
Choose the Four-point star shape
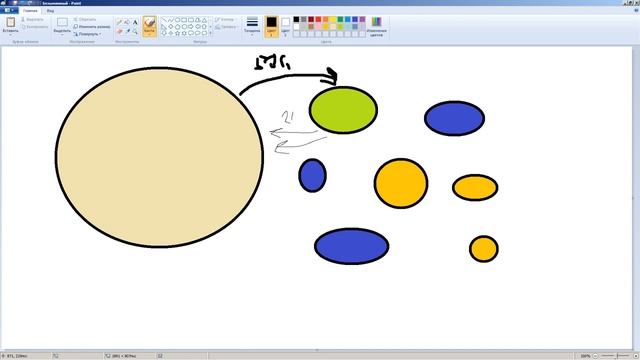(171, 33)
